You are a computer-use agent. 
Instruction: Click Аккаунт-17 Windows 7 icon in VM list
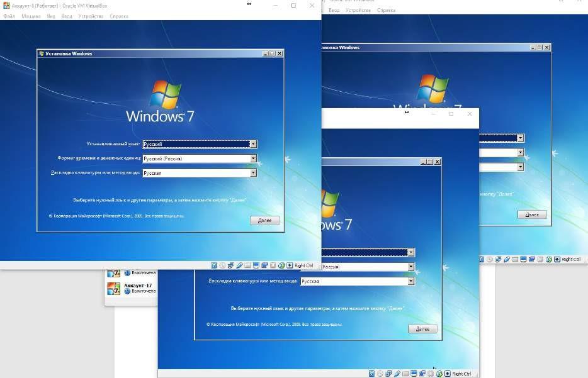click(x=113, y=289)
